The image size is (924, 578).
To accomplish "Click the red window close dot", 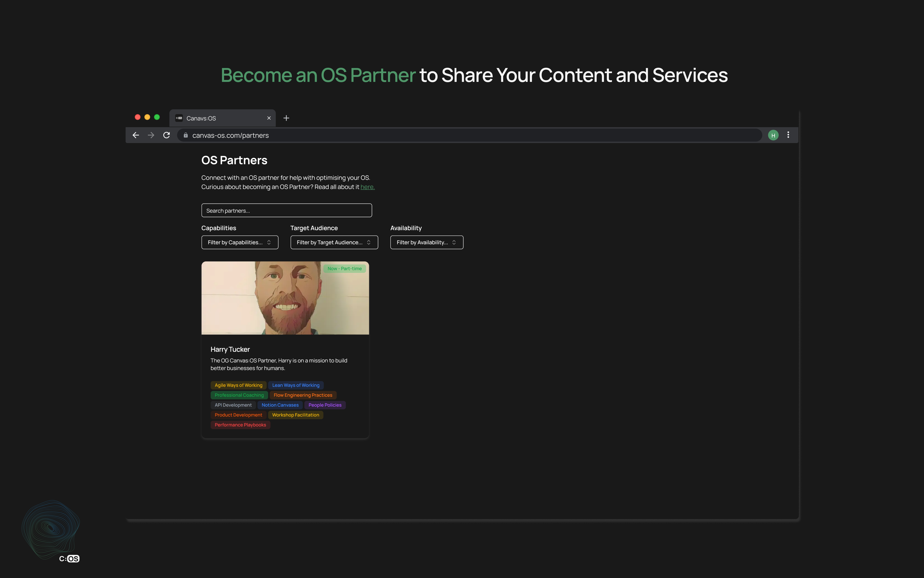I will pos(137,117).
